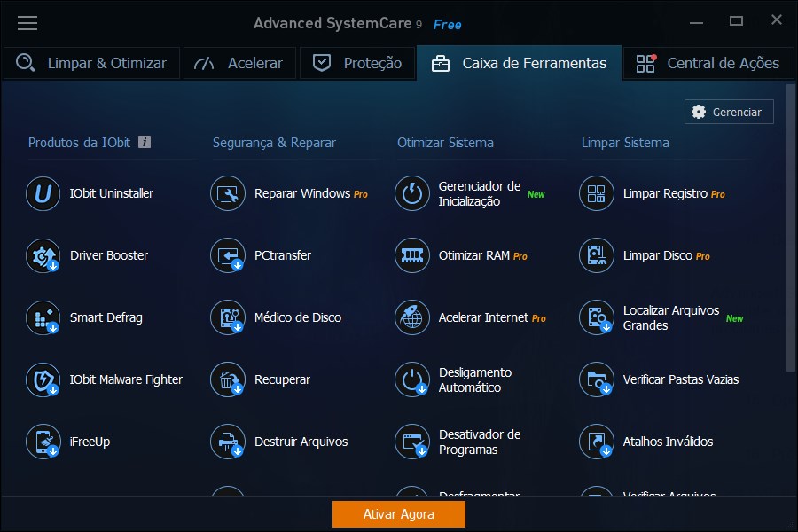Click the Atalhos Inválidos icon
The width and height of the screenshot is (798, 532).
pyautogui.click(x=597, y=442)
